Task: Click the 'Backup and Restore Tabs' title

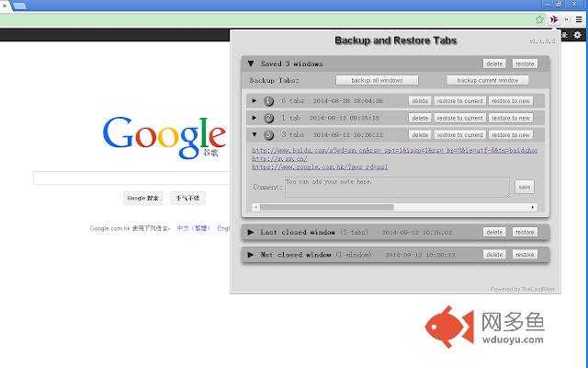Action: [396, 40]
